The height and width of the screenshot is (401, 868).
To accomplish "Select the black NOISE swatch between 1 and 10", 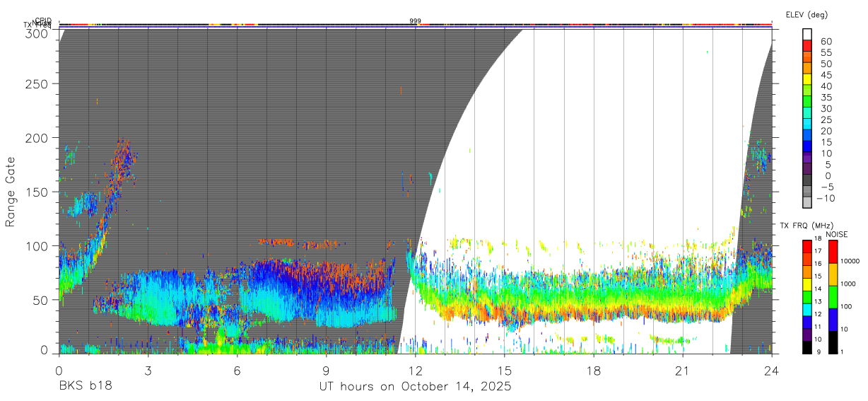I will (833, 342).
